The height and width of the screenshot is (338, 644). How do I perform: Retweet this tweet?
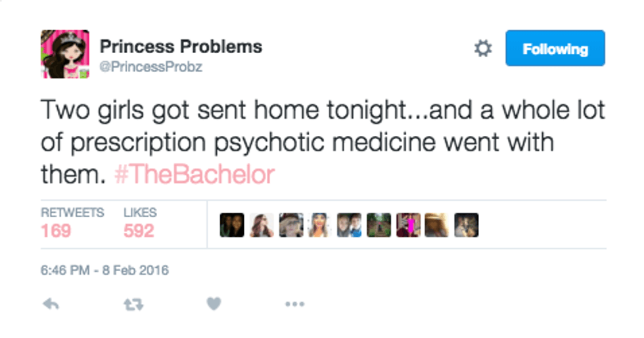click(x=133, y=304)
